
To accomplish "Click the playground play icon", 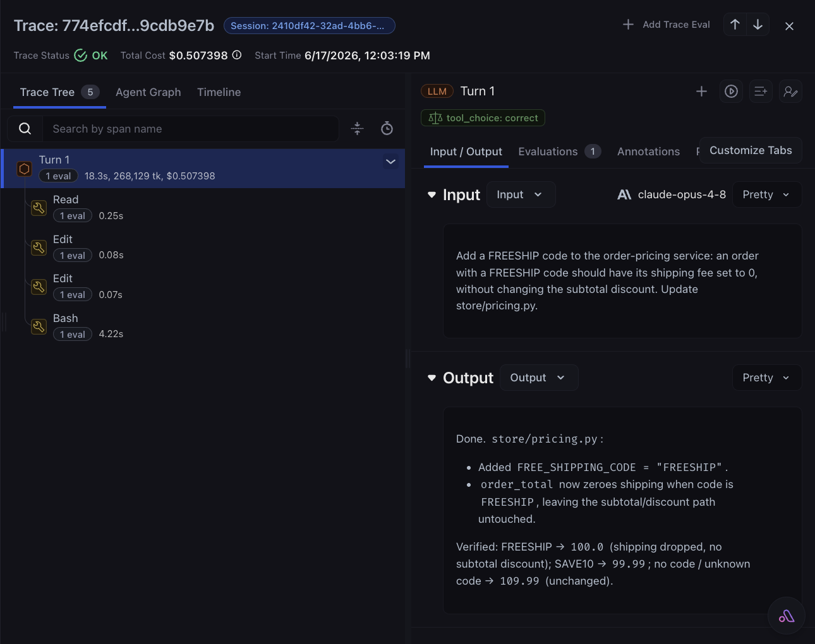I will (731, 92).
